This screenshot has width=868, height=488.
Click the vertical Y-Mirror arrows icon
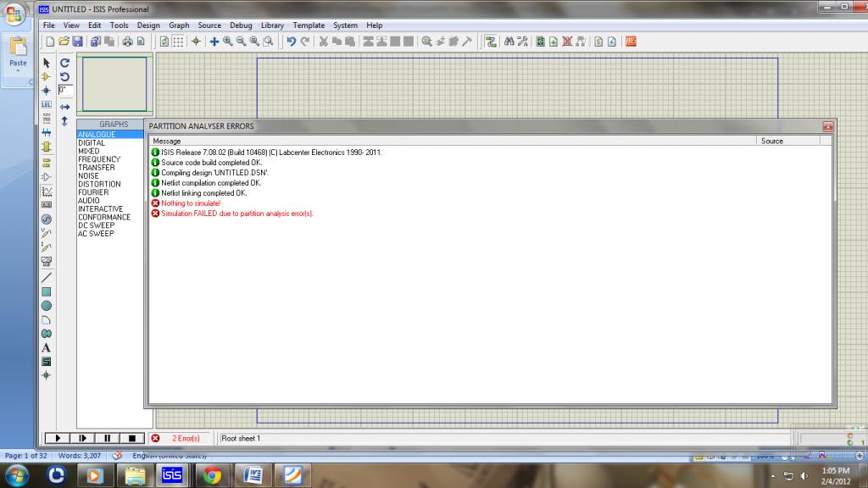[x=64, y=120]
